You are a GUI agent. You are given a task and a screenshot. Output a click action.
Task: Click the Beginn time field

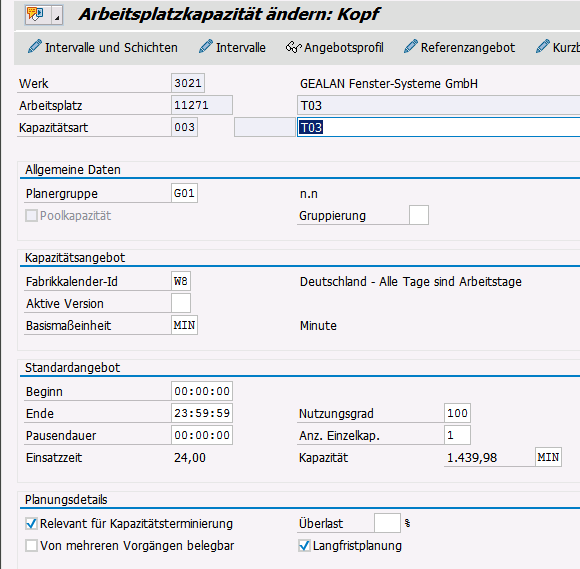click(x=202, y=391)
